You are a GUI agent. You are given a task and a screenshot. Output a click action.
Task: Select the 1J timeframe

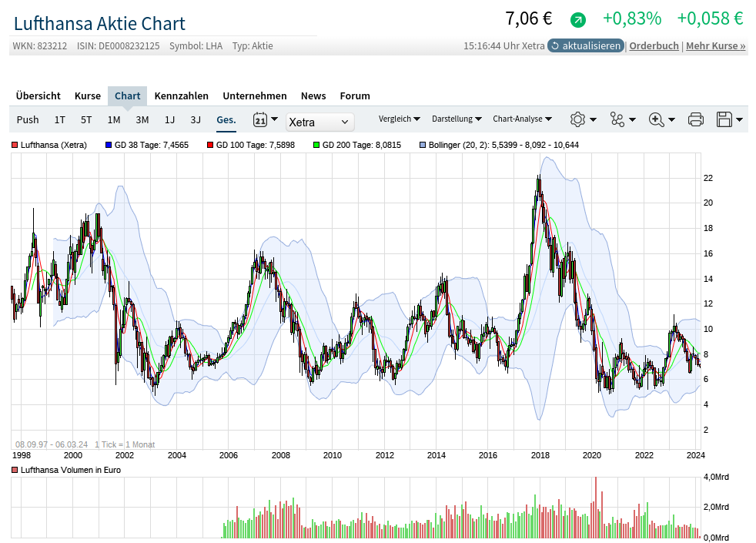point(169,119)
